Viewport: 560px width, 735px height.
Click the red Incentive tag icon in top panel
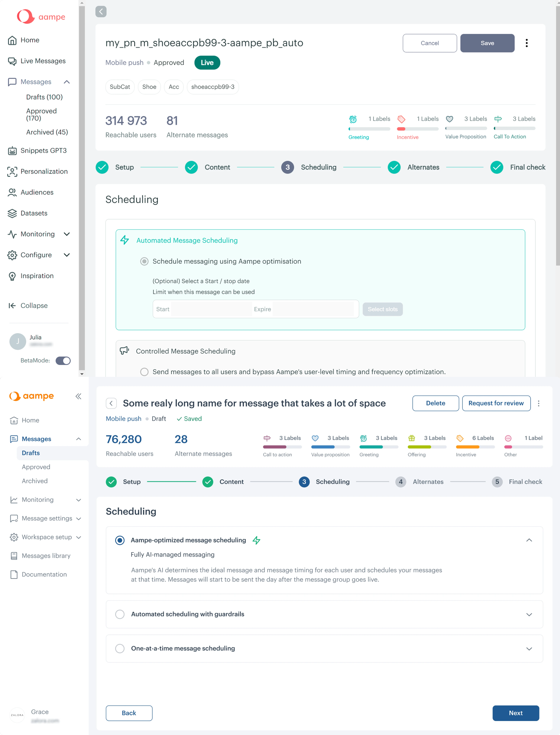pyautogui.click(x=401, y=119)
